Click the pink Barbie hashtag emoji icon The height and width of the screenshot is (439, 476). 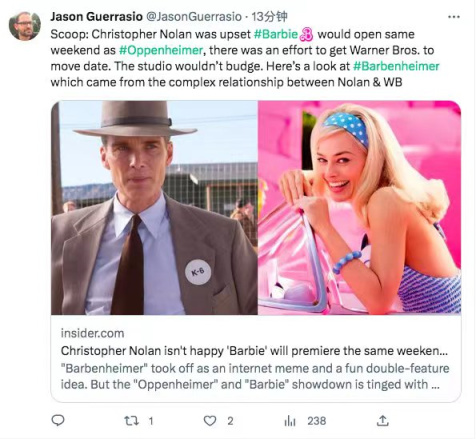click(x=307, y=34)
